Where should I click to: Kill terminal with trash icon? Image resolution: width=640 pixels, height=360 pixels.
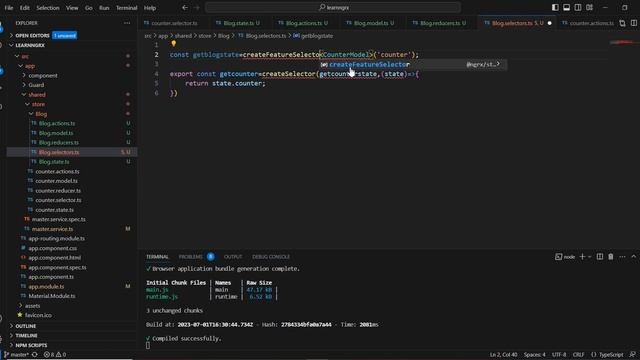[x=611, y=256]
